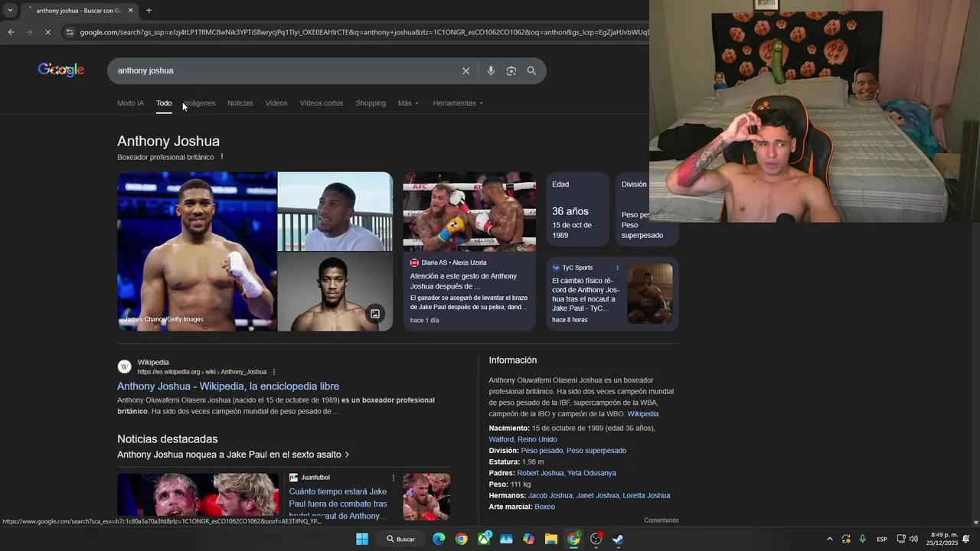The height and width of the screenshot is (551, 980).
Task: Click the Windows taskbar Buscar search box
Action: click(401, 539)
